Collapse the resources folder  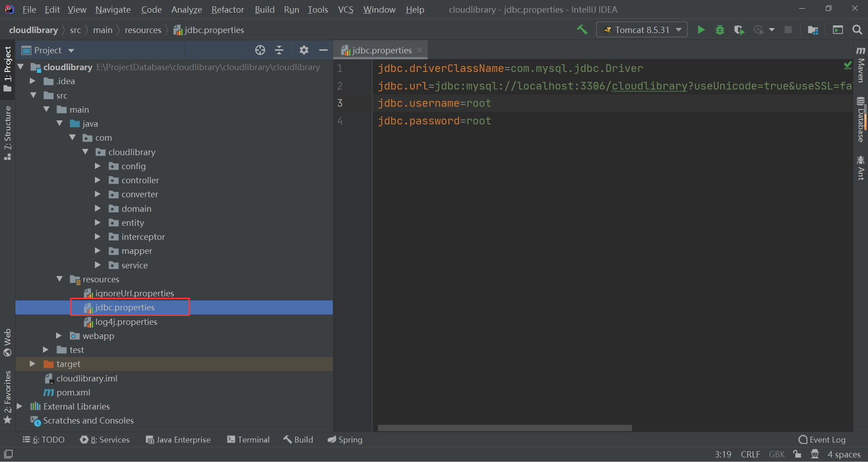[x=59, y=279]
